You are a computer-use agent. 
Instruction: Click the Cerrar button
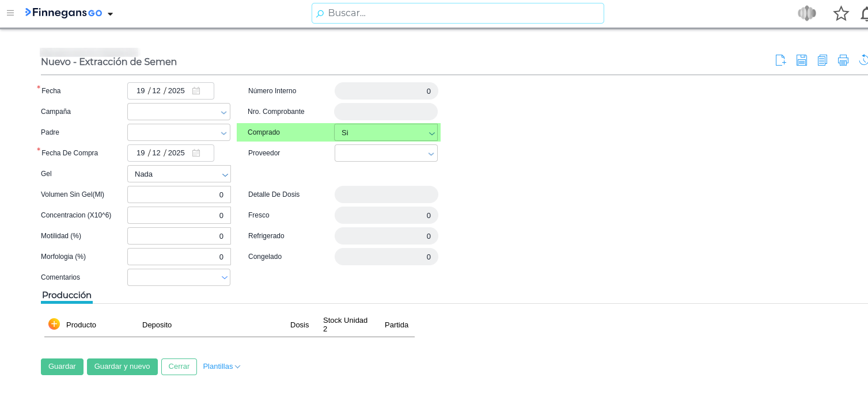click(x=179, y=367)
